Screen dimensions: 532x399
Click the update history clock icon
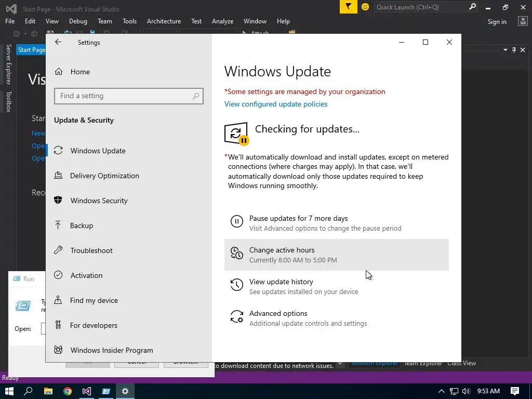(x=237, y=285)
